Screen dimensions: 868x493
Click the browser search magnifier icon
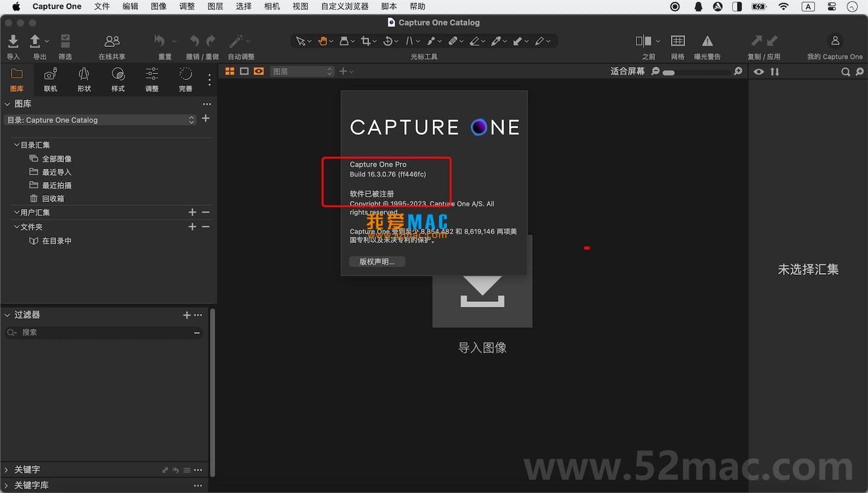(846, 72)
